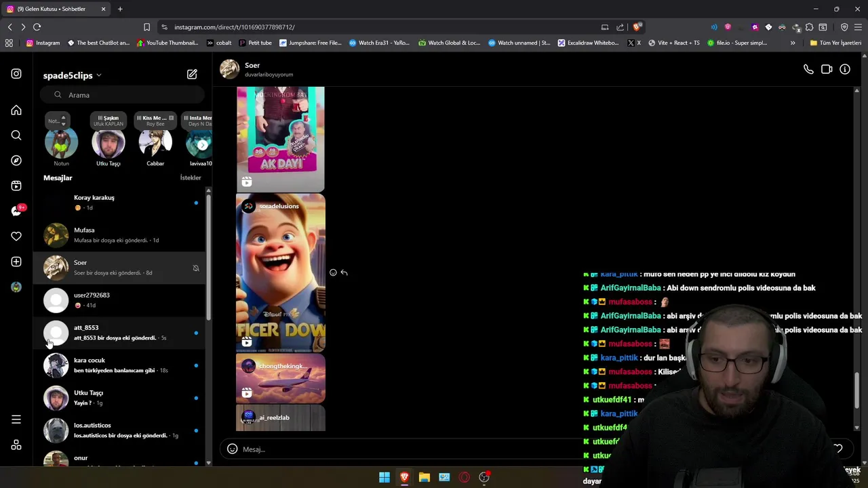Open Meta apps grid icon at sidebar bottom

pyautogui.click(x=16, y=445)
